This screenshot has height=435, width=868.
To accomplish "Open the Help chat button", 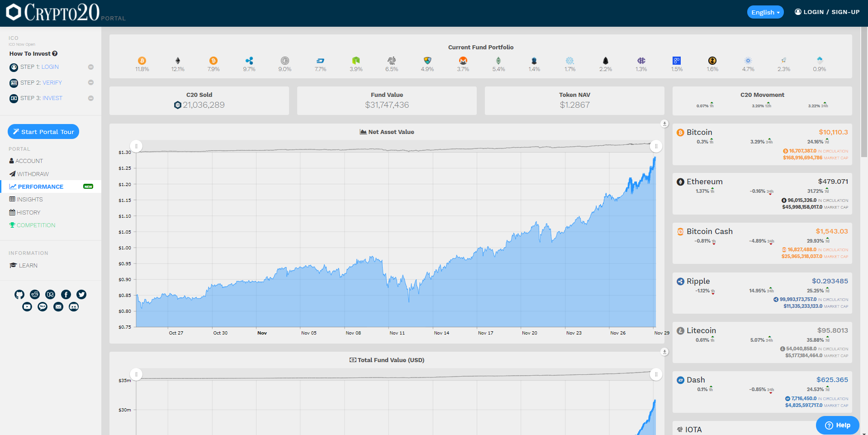I will tap(838, 425).
